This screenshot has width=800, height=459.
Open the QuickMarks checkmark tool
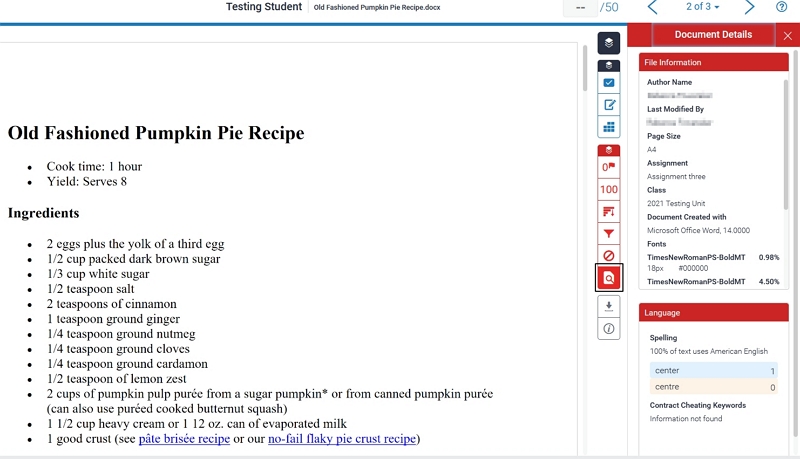(x=609, y=83)
